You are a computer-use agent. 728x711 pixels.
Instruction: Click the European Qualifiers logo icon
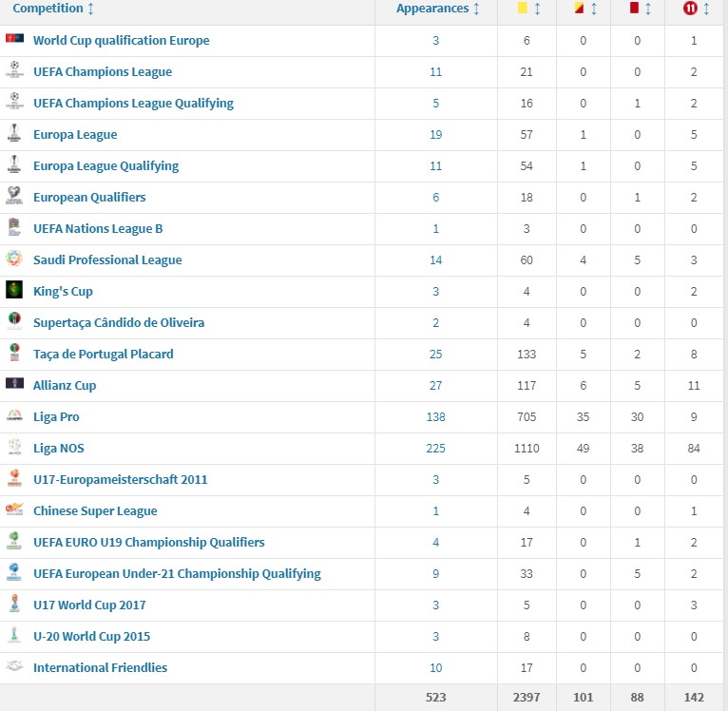pos(14,195)
